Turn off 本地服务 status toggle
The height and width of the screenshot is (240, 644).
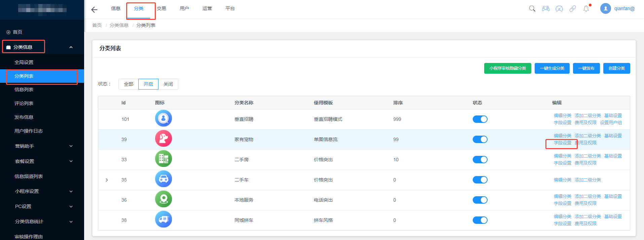pos(480,200)
